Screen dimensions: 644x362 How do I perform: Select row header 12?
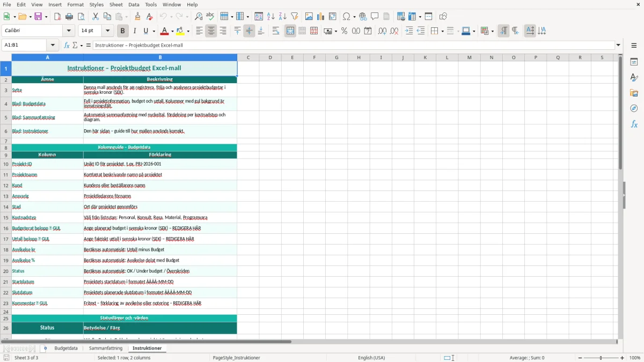(6, 186)
